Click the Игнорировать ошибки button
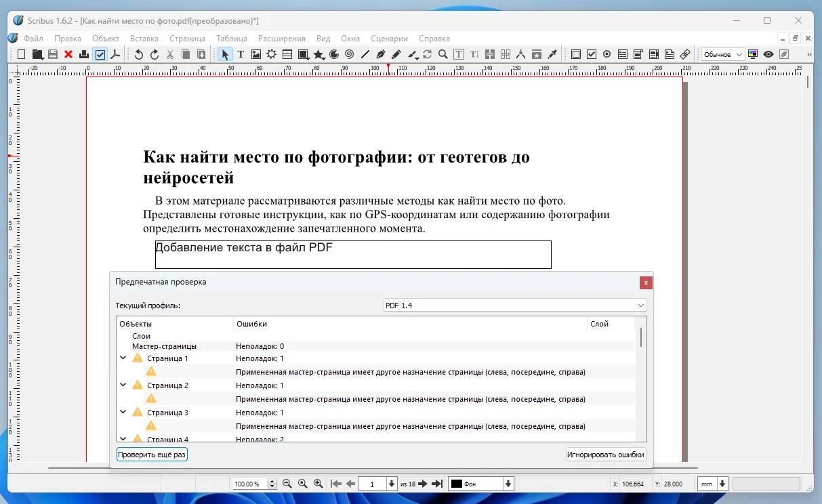This screenshot has width=822, height=504. (605, 454)
